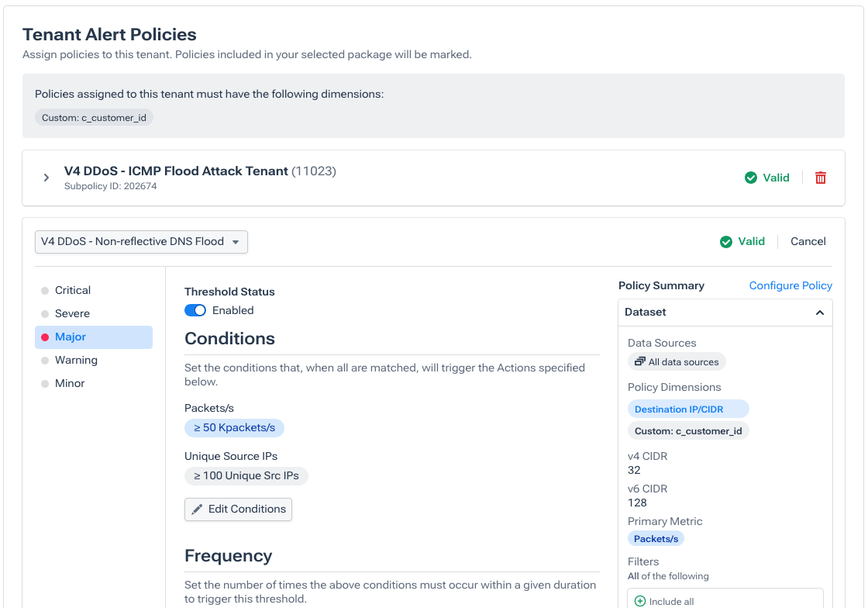Expand the V4 DDoS ICMP Flood Attack row
The image size is (868, 608).
(x=46, y=178)
